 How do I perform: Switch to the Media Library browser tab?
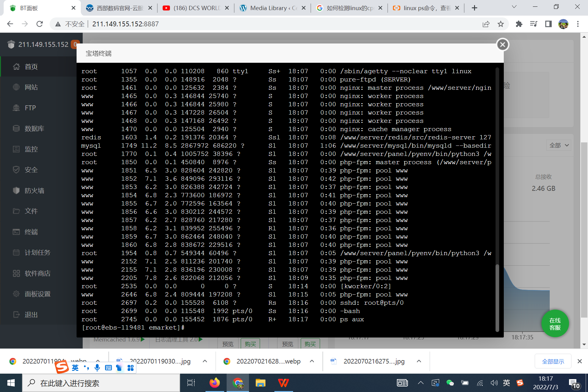click(x=269, y=8)
